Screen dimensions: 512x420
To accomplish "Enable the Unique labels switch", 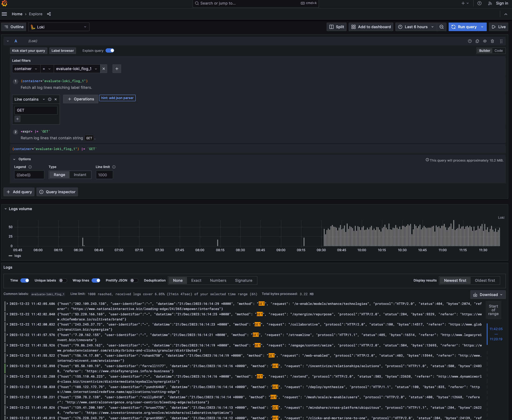I will [x=63, y=280].
